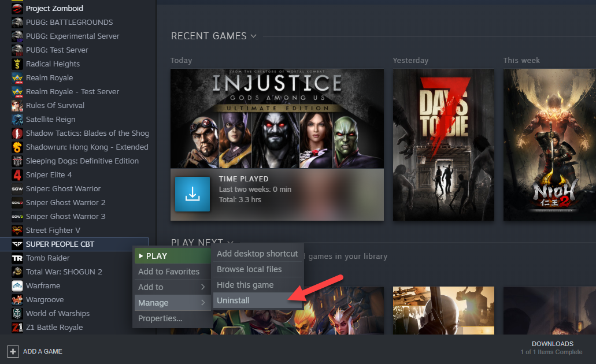Screen dimensions: 596x364
Task: Expand the Add to submenu arrow
Action: pos(203,287)
